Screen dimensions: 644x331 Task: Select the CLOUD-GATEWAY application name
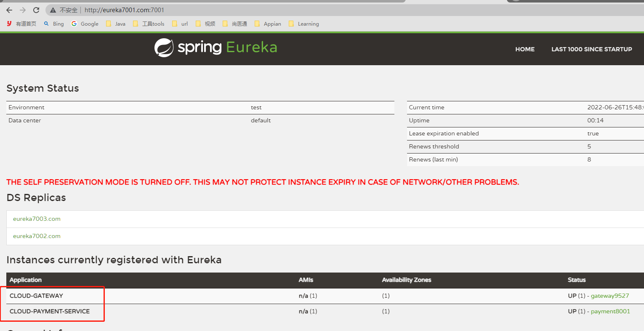pos(36,296)
